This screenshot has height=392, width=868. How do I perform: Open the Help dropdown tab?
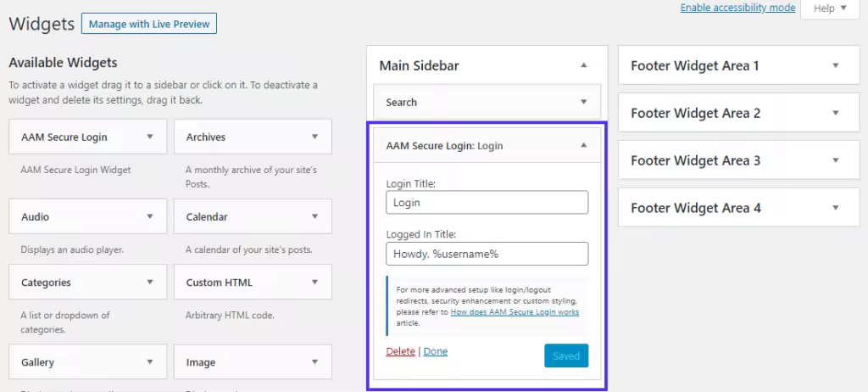[x=830, y=8]
